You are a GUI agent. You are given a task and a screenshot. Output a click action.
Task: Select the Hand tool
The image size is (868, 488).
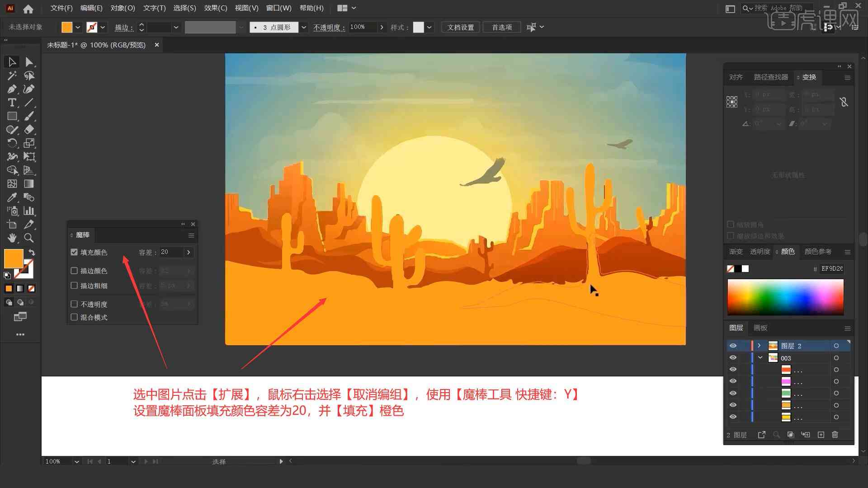pos(11,238)
